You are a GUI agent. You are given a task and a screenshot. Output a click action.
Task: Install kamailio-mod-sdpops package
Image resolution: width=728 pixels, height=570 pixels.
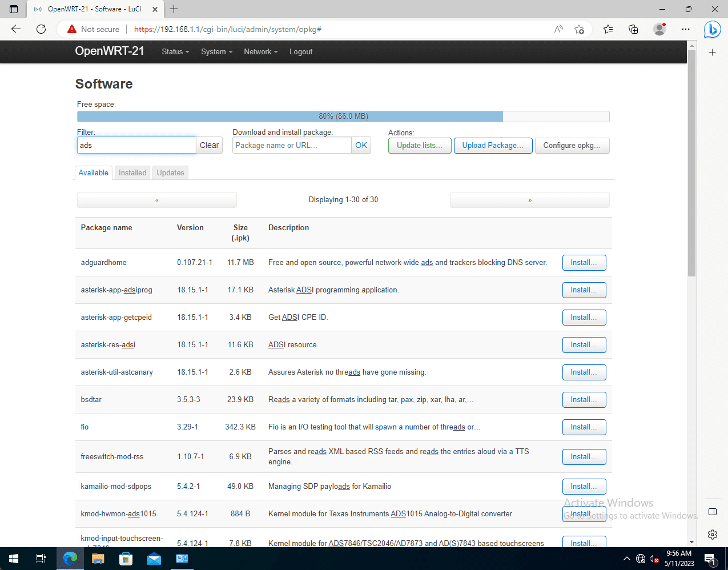point(584,487)
